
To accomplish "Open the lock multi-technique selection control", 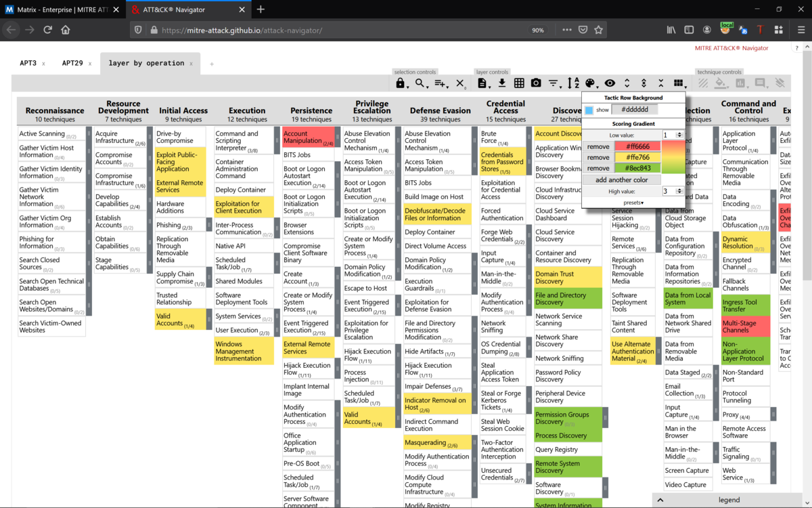I will 401,83.
